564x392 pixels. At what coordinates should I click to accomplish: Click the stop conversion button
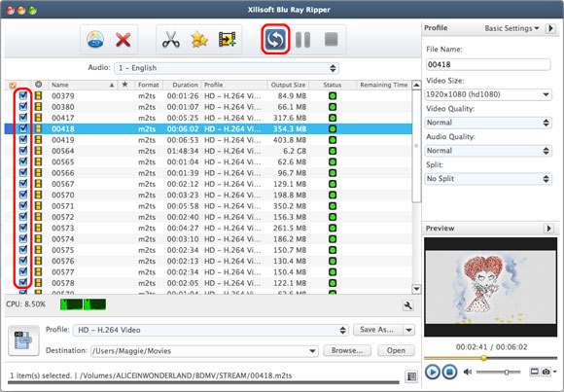pos(331,40)
